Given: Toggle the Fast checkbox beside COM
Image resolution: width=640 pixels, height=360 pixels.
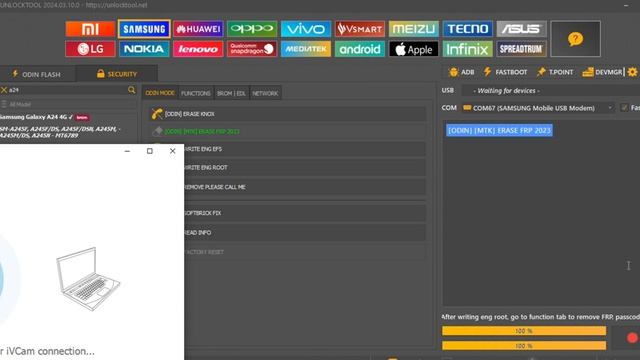Looking at the screenshot, I should click(624, 108).
